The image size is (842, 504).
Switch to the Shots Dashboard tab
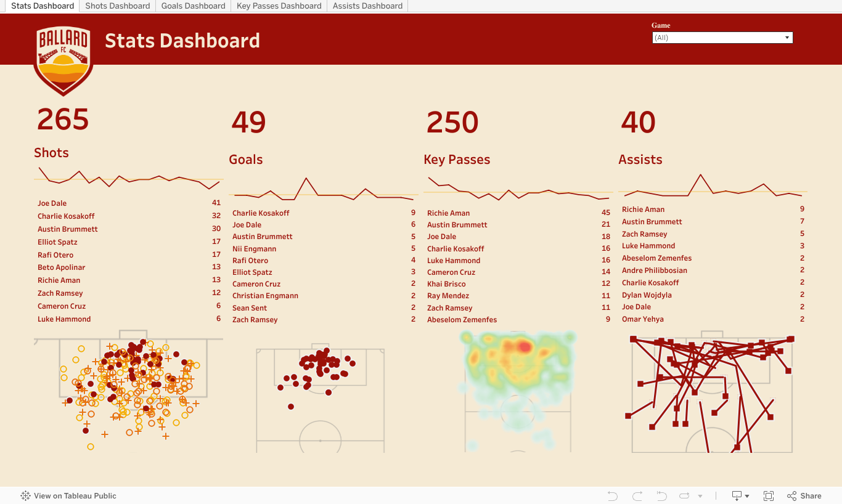[x=117, y=6]
